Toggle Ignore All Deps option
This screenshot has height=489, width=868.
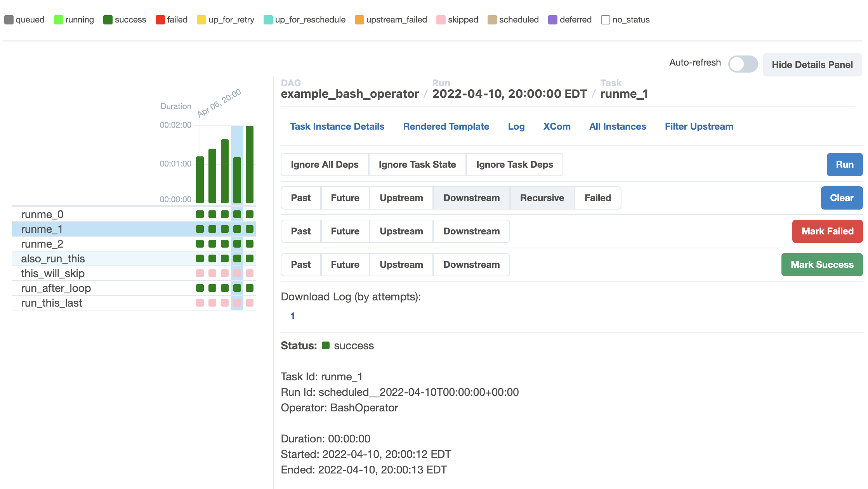pos(325,165)
